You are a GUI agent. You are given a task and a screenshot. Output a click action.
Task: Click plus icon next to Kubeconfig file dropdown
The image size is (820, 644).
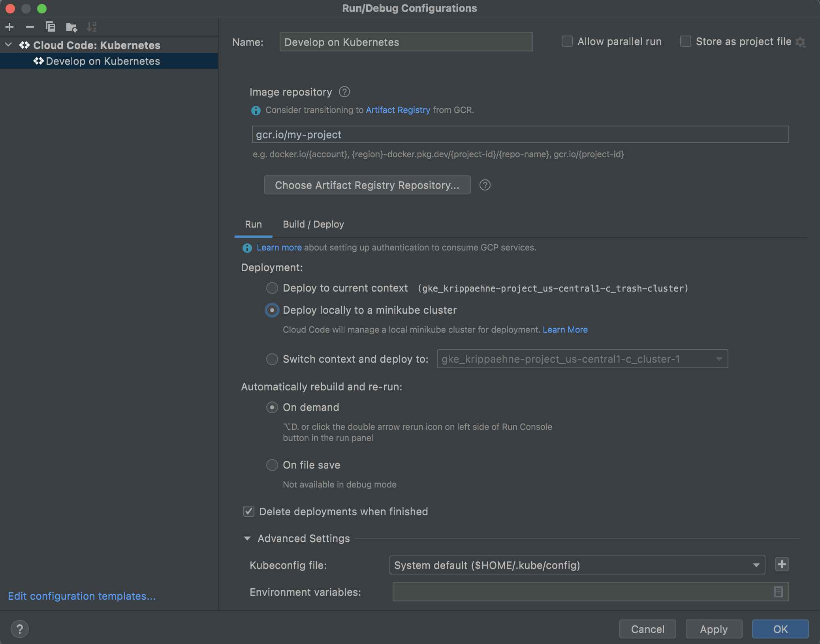[782, 565]
